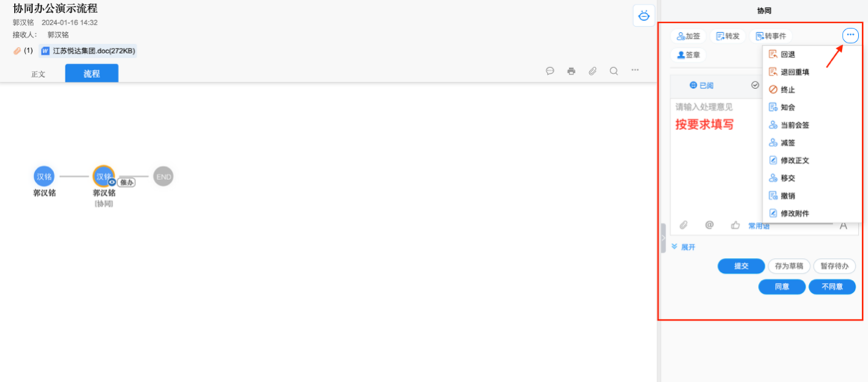
Task: Choose 回退 from the dropdown menu
Action: 787,55
